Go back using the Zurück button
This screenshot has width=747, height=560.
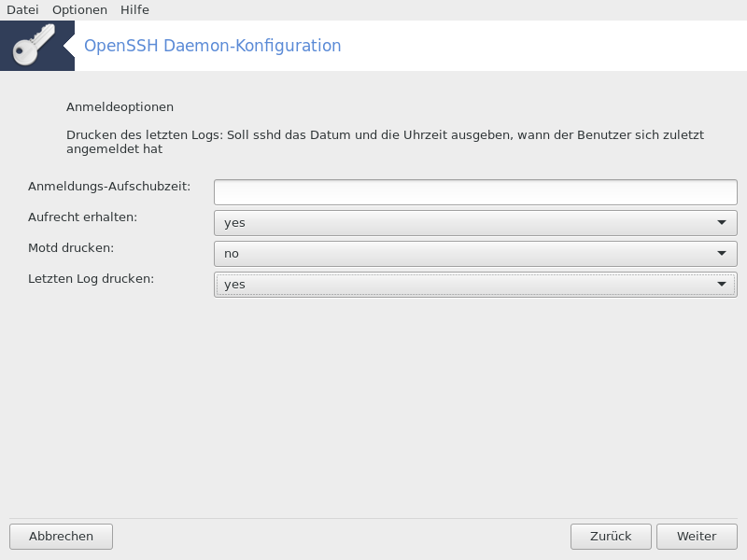click(611, 537)
